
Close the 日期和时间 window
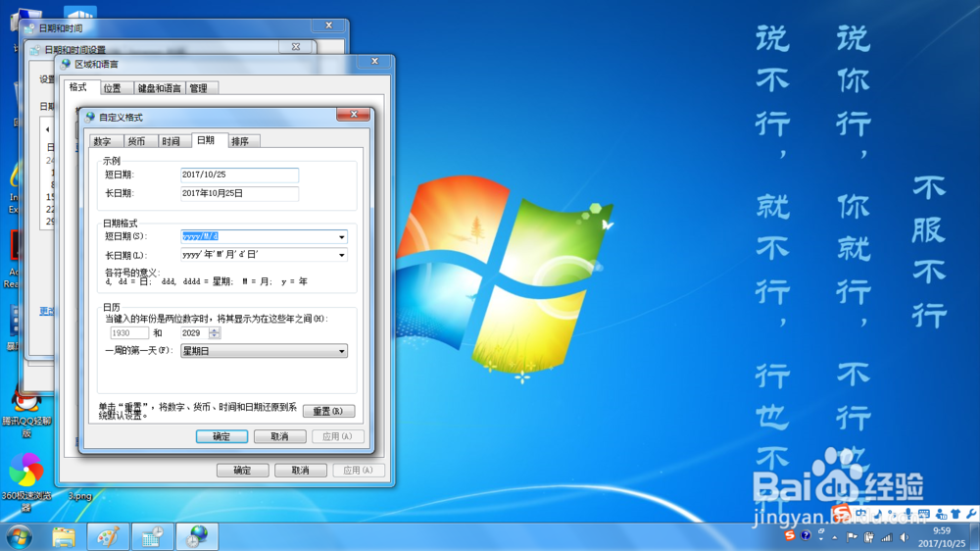[328, 25]
